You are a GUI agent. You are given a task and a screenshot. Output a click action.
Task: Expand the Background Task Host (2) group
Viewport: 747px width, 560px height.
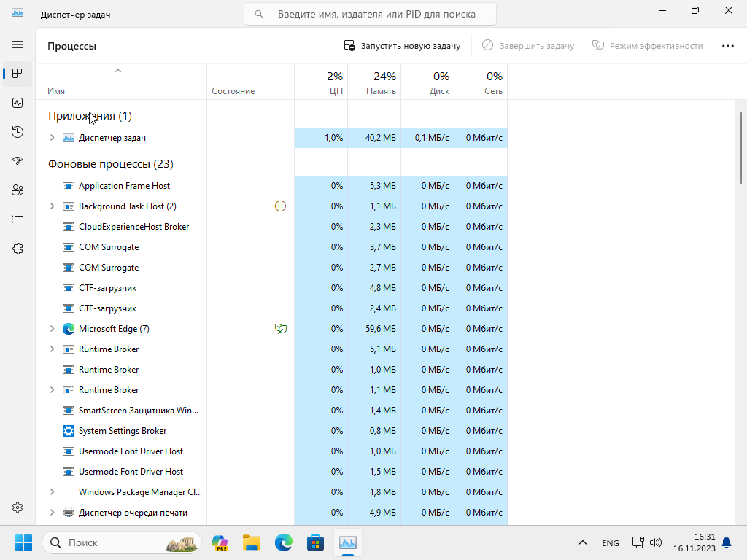52,206
